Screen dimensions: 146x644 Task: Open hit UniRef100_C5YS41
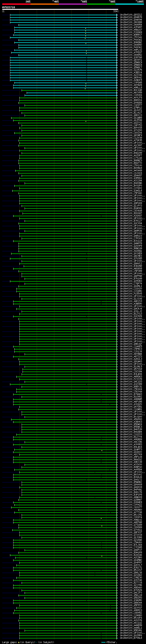tap(131, 37)
